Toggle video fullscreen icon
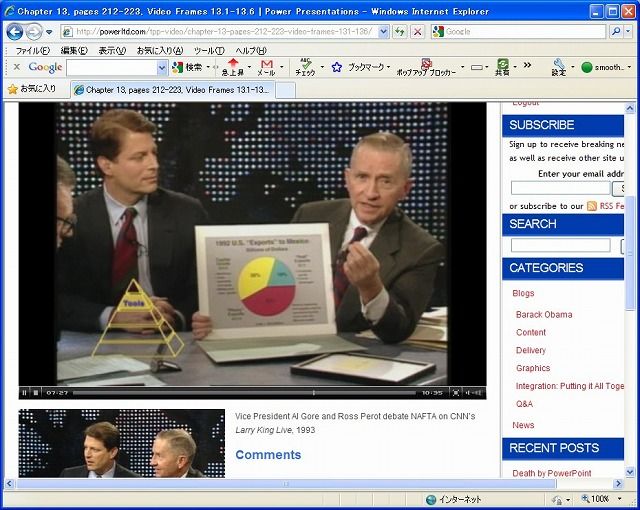The image size is (640, 510). [x=456, y=392]
